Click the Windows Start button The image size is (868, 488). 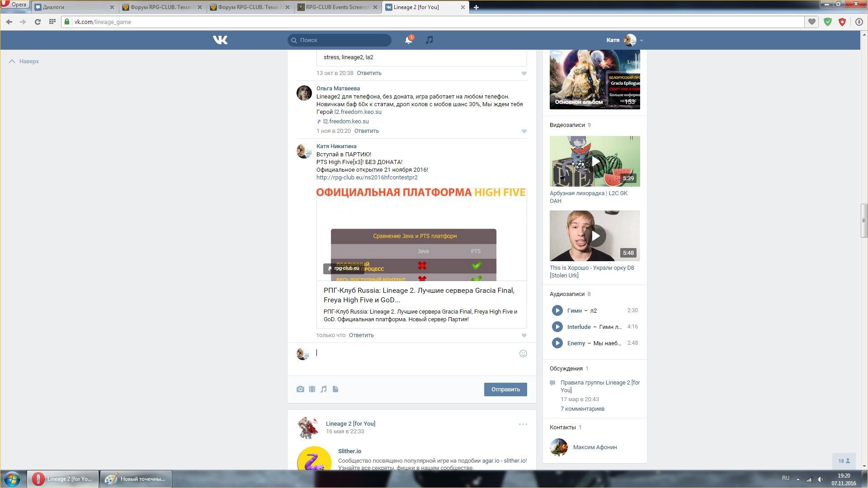(x=12, y=479)
